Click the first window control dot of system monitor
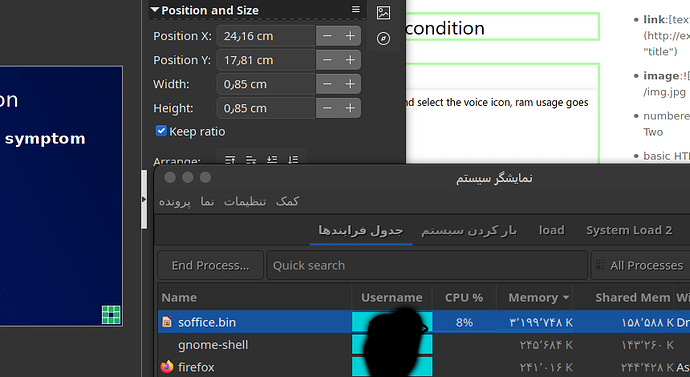The image size is (690, 377). (170, 177)
